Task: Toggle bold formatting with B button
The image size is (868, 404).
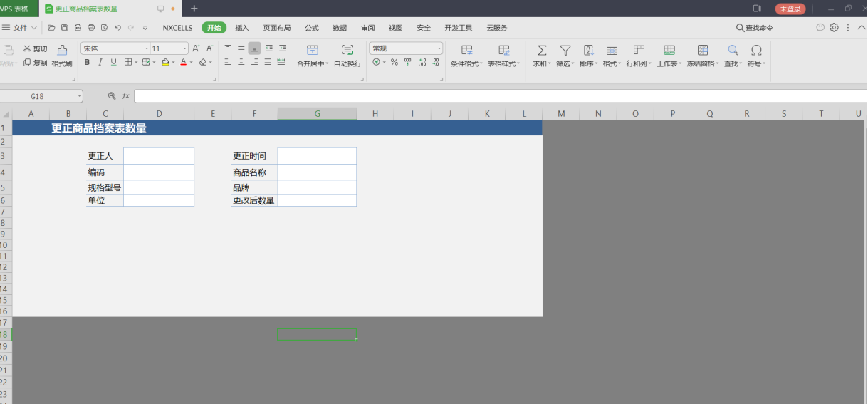Action: tap(87, 63)
